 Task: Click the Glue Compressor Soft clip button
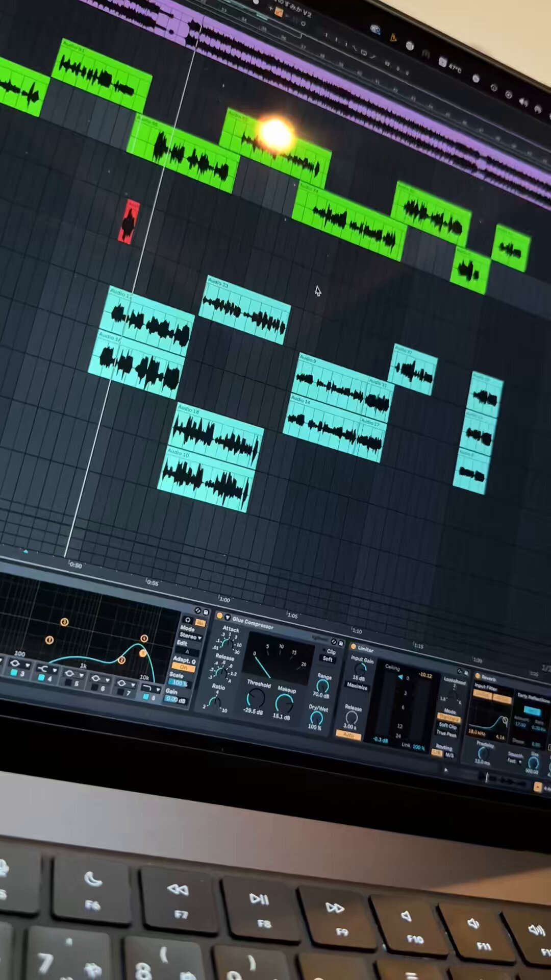[328, 659]
